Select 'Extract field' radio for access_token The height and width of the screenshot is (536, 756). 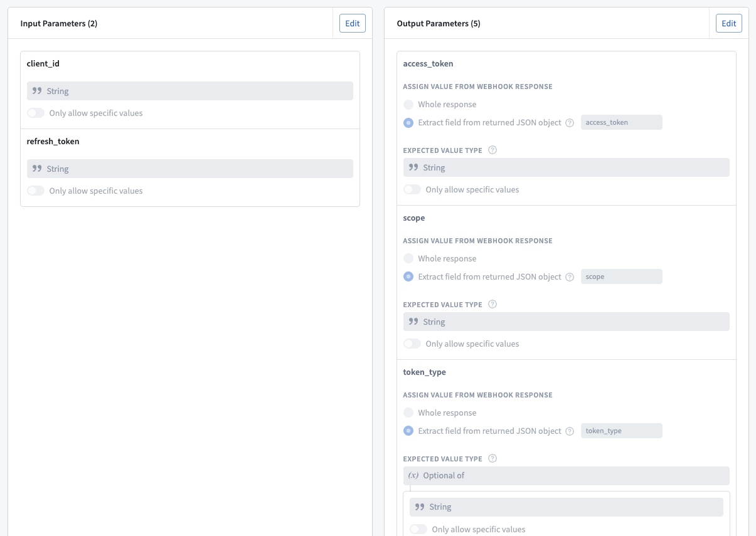tap(408, 122)
